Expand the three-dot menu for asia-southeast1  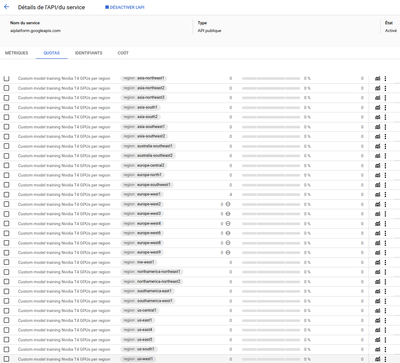[385, 127]
